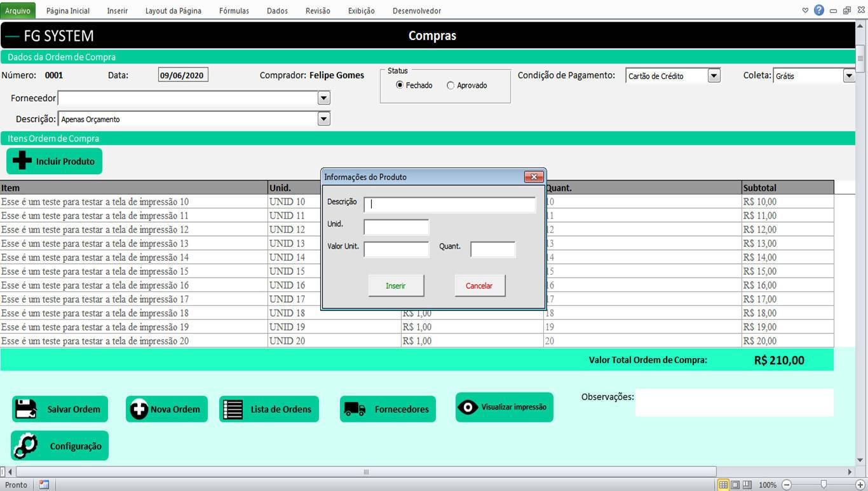This screenshot has height=491, width=868.
Task: Click the Nova Ordem button label
Action: pos(175,409)
